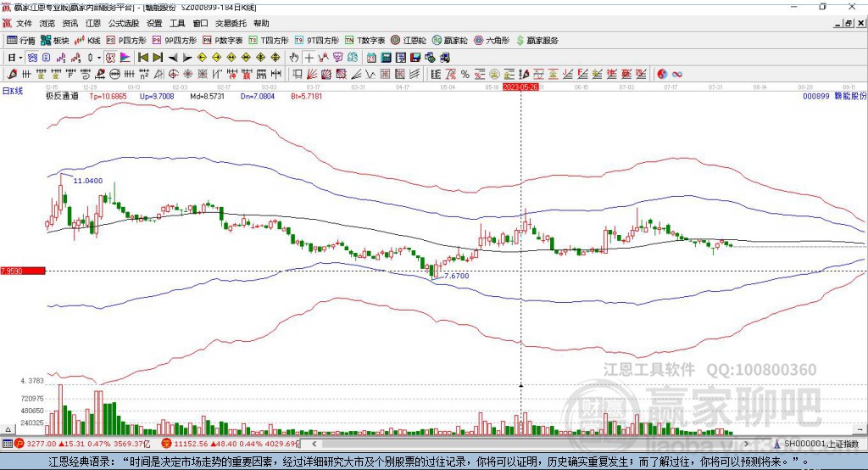This screenshot has width=868, height=470.
Task: Click the Up=9.7008 value
Action: click(157, 96)
